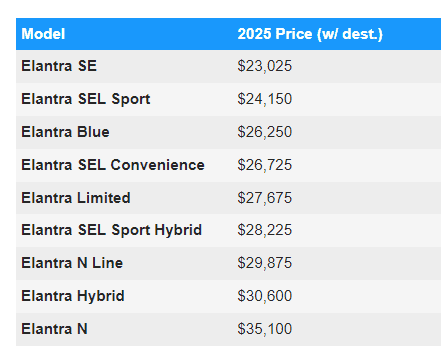Click the $35,100 price cell
Viewport: 441px width, 360px height.
265,329
